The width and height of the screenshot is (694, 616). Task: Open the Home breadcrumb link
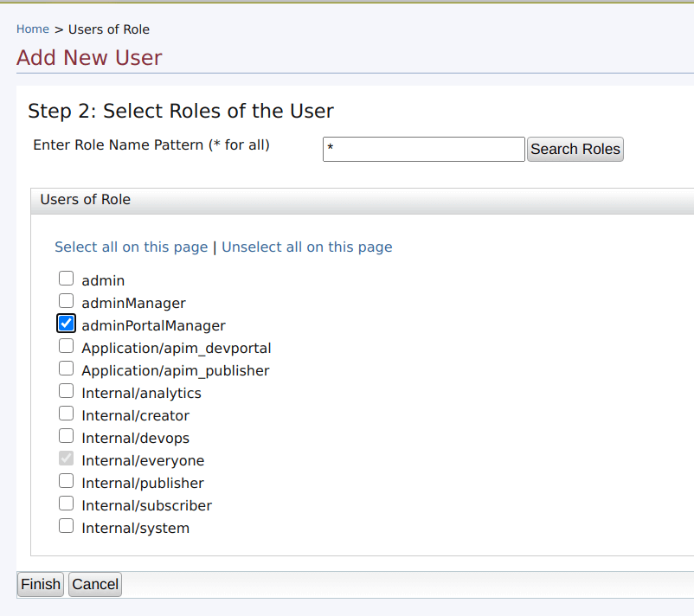coord(32,29)
